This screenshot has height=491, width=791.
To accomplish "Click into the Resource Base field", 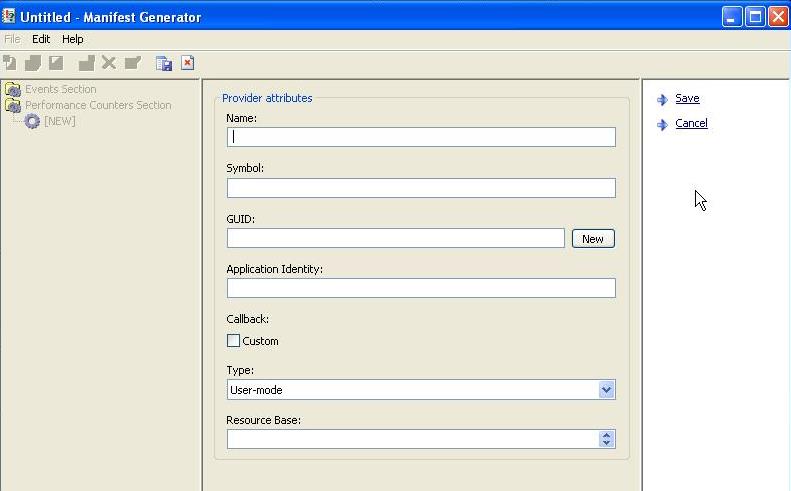I will coord(413,439).
